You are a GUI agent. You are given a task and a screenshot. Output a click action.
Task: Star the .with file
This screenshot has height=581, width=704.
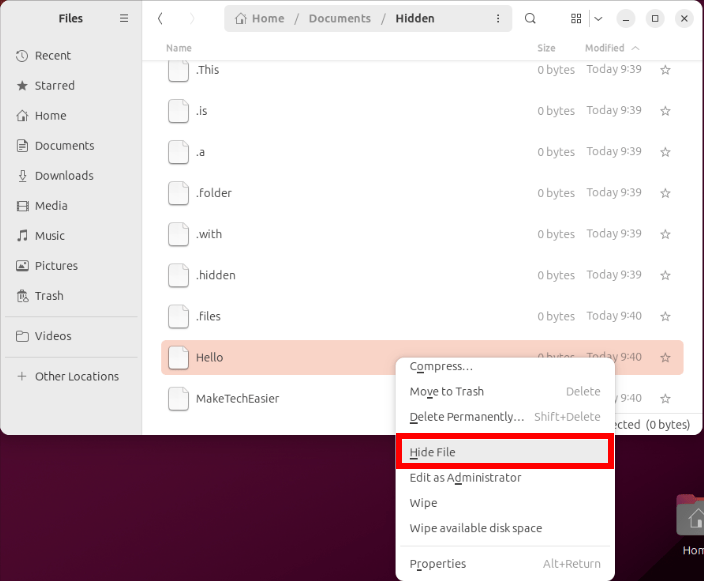point(665,234)
